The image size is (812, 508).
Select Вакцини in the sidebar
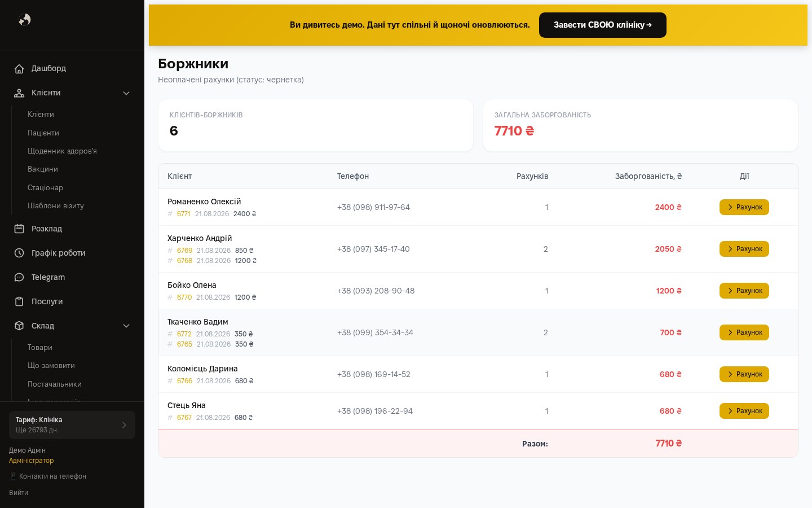(x=43, y=169)
